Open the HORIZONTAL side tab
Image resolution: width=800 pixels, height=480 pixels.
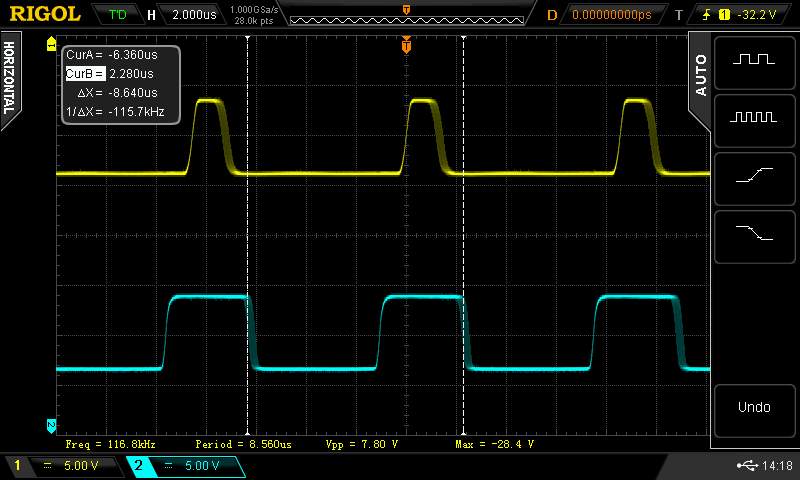point(11,78)
